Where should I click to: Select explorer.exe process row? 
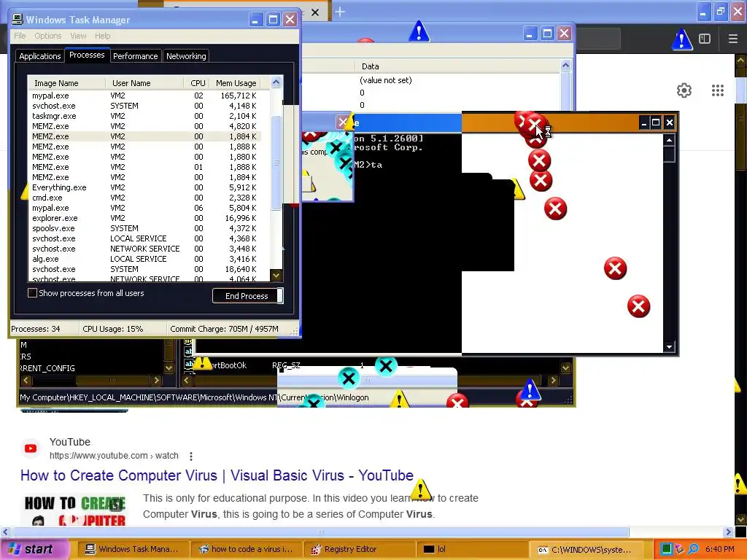[x=144, y=218]
